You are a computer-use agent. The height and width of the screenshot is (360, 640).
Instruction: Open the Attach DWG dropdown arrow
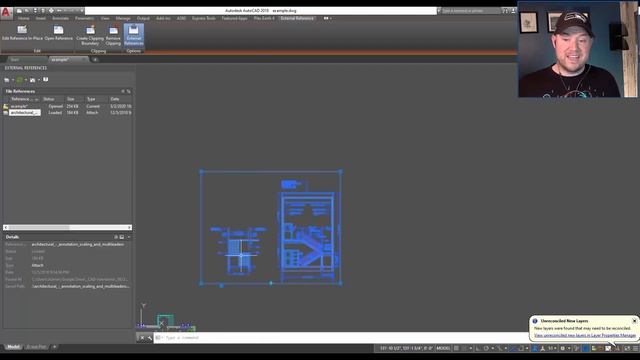coord(13,80)
